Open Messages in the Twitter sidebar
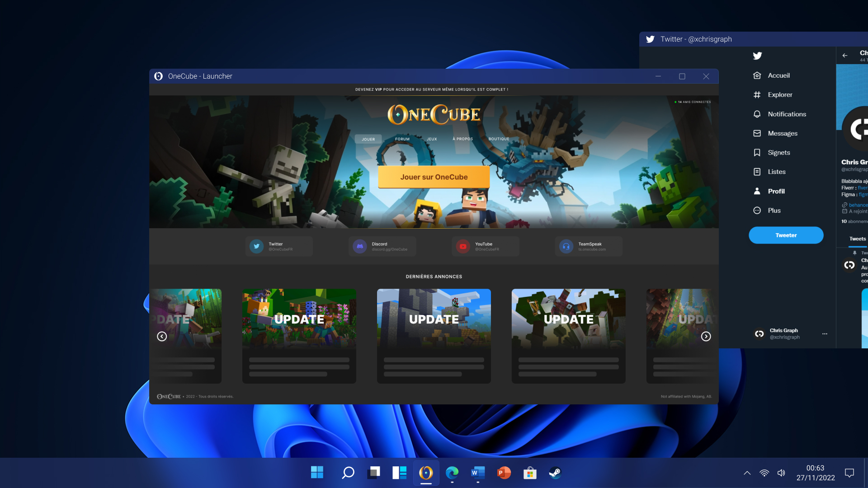Viewport: 868px width, 488px height. (782, 133)
